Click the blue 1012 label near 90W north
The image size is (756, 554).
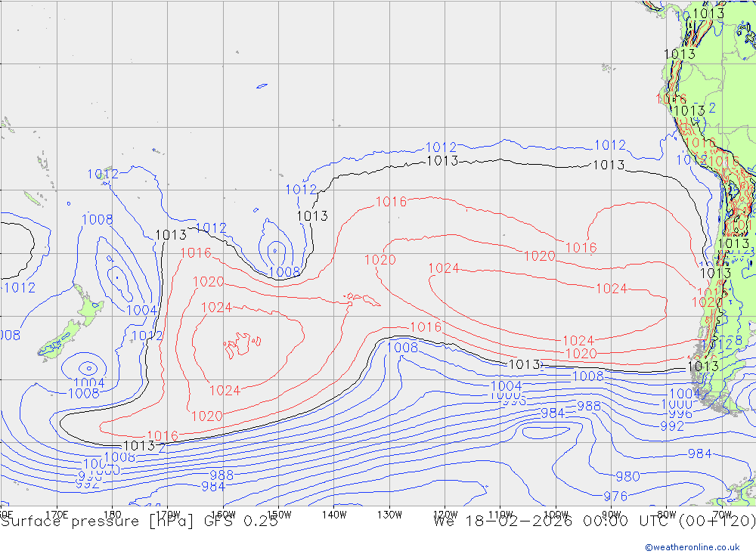click(x=610, y=144)
